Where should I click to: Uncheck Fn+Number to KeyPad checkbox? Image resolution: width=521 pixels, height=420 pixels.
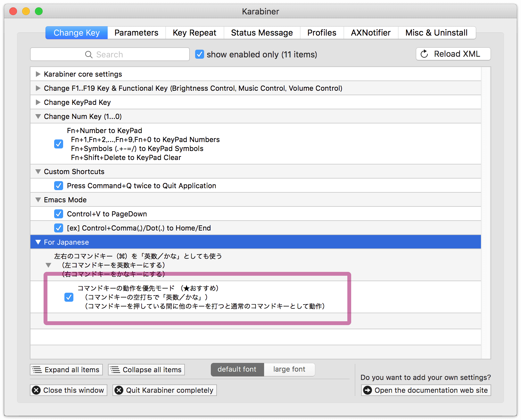[59, 144]
